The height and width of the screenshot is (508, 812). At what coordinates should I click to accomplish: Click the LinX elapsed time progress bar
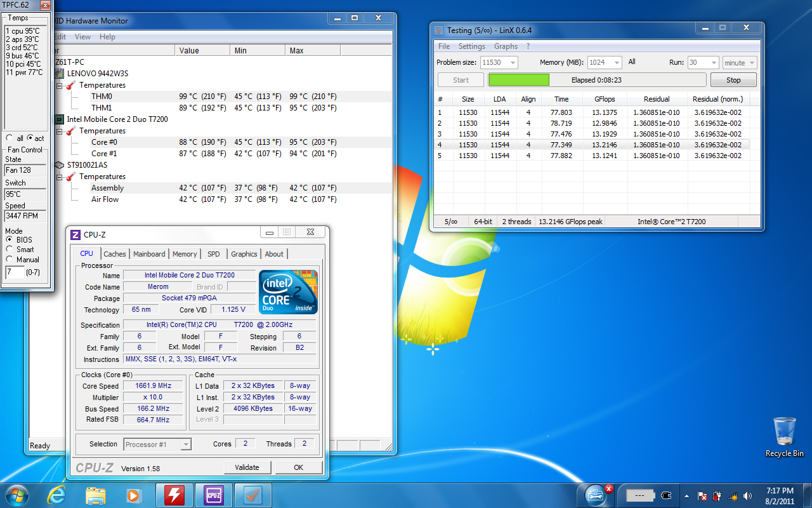(x=596, y=80)
